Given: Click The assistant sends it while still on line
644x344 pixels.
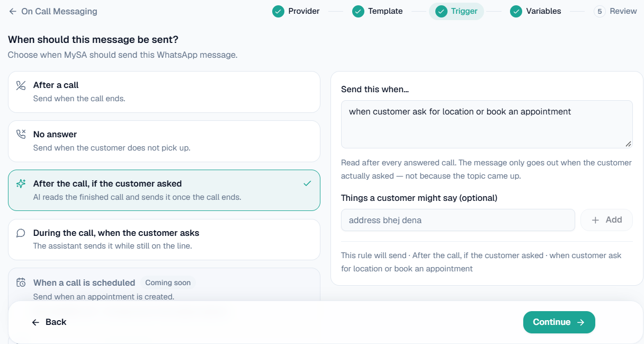Looking at the screenshot, I should click(113, 246).
